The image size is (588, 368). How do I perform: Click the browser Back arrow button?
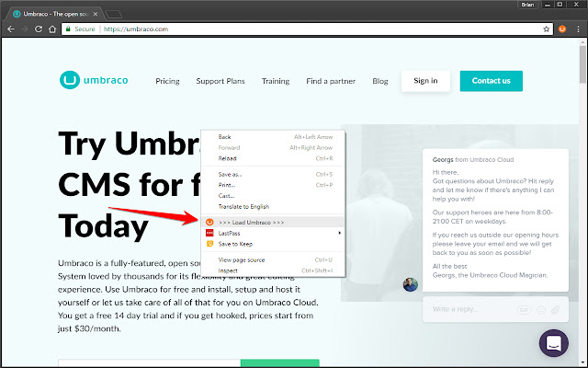click(10, 29)
